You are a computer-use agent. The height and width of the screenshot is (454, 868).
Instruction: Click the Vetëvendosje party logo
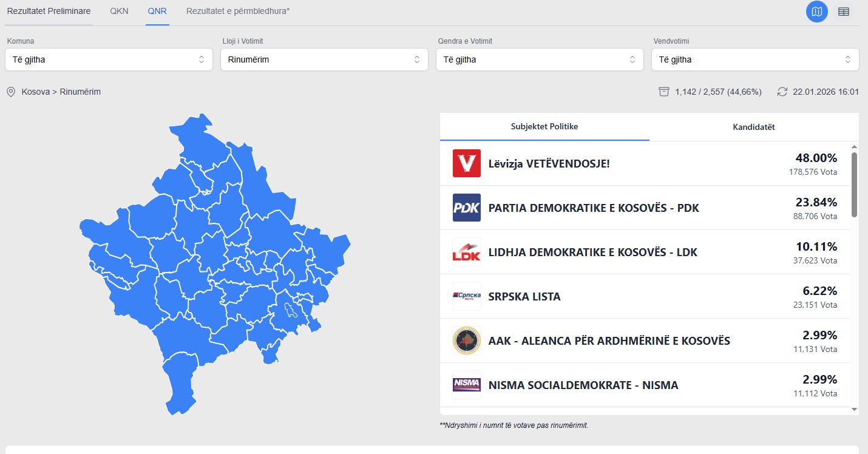coord(466,163)
